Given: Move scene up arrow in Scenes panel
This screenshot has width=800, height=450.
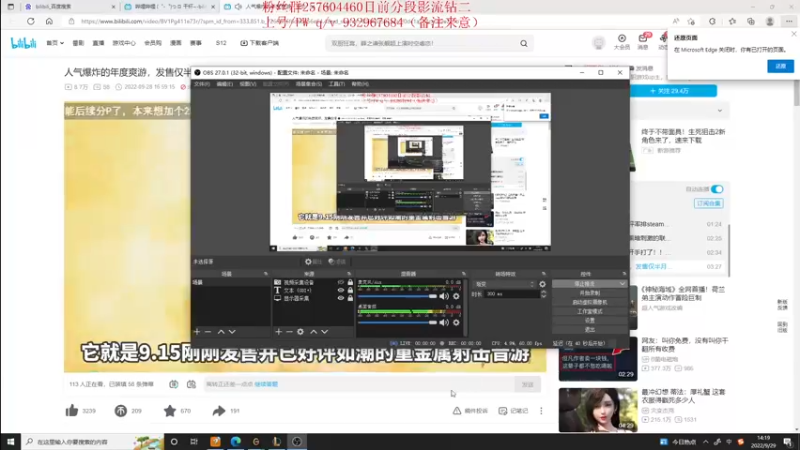Looking at the screenshot, I should 221,332.
